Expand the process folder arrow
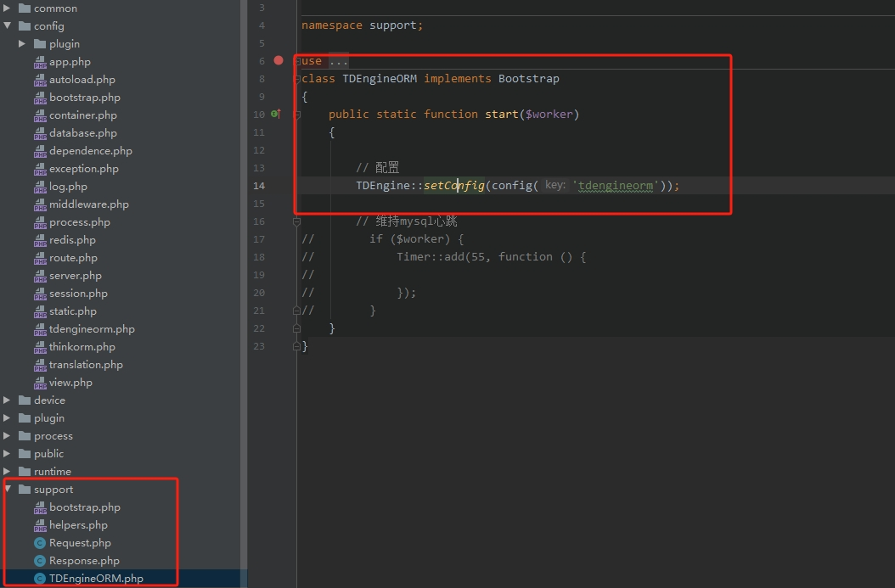This screenshot has width=895, height=588. pos(7,436)
